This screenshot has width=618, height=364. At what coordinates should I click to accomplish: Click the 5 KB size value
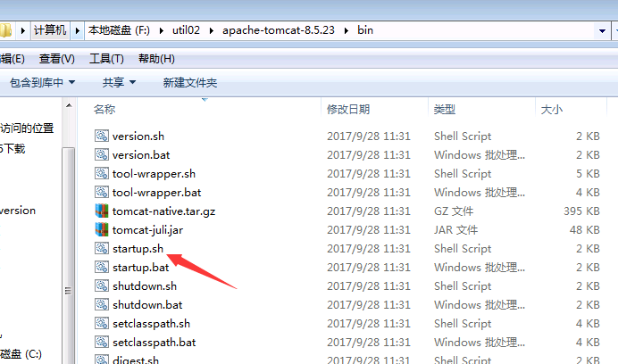coord(588,173)
